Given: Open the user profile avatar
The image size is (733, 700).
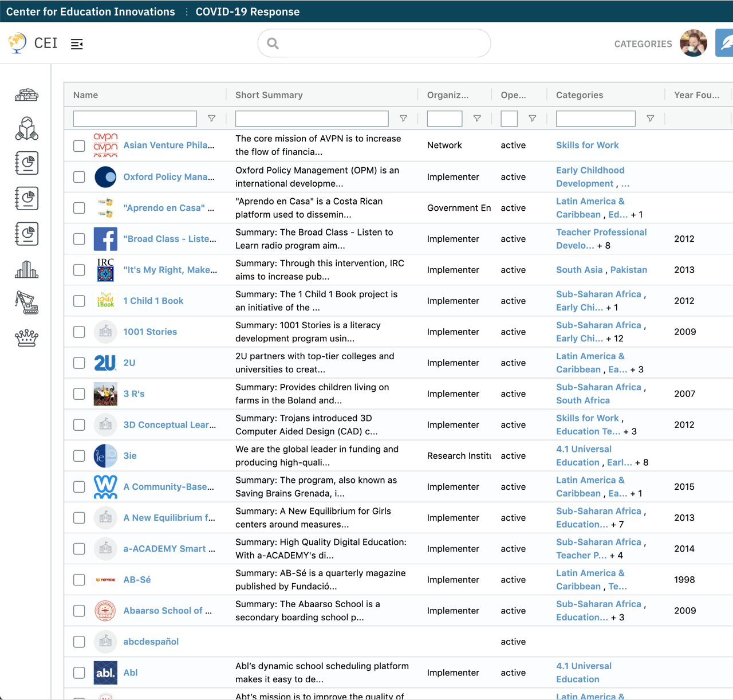Looking at the screenshot, I should click(x=693, y=44).
